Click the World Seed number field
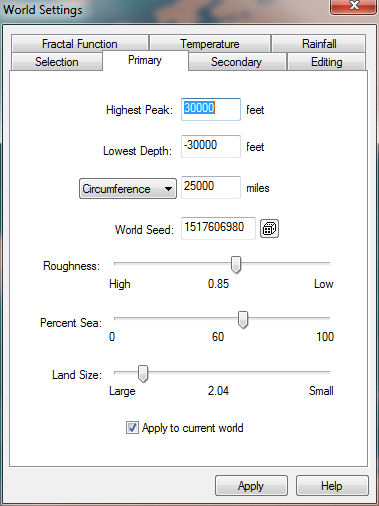The width and height of the screenshot is (379, 506). (218, 228)
